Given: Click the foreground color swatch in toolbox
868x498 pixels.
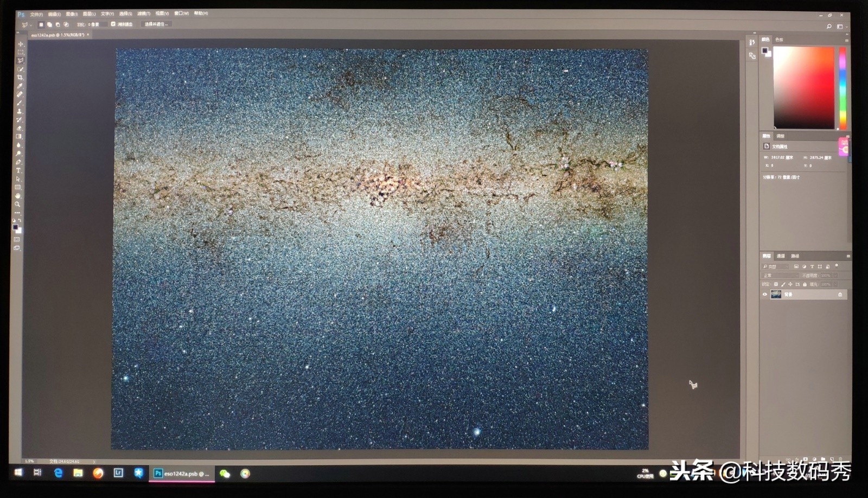Looking at the screenshot, I should pos(15,226).
